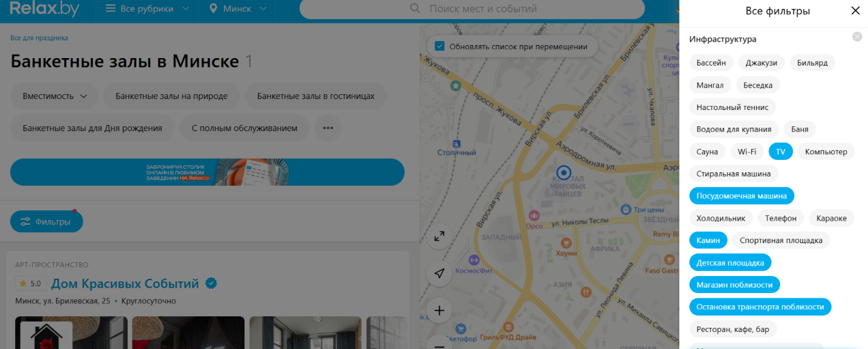Select Банкетные залы в гостиницах category

pyautogui.click(x=316, y=96)
